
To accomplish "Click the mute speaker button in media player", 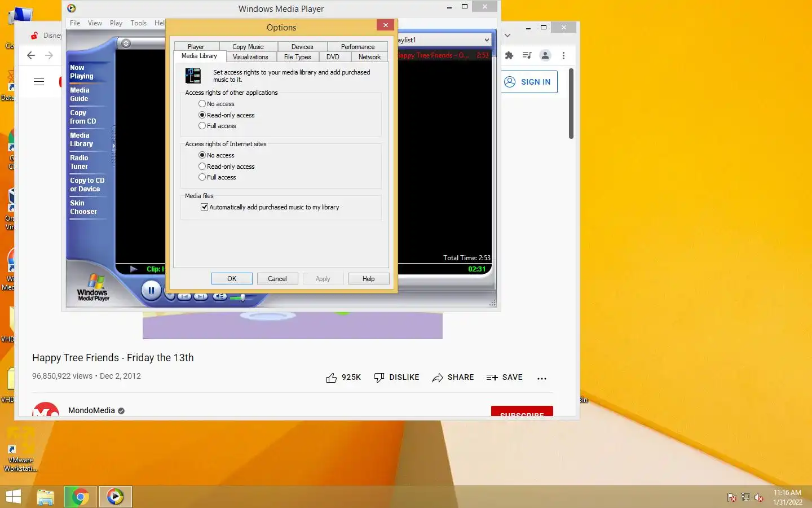I will (220, 296).
